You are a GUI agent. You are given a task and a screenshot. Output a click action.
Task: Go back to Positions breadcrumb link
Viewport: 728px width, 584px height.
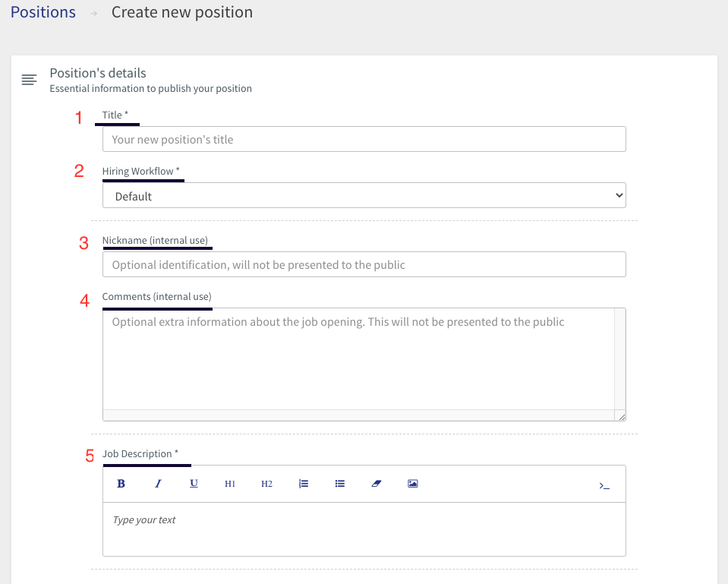coord(43,12)
